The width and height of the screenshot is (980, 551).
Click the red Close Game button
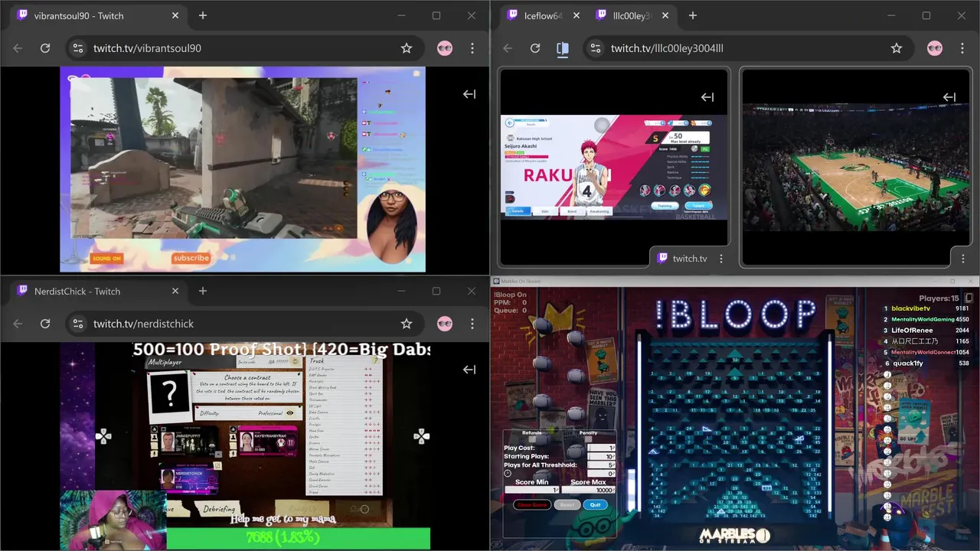[531, 505]
